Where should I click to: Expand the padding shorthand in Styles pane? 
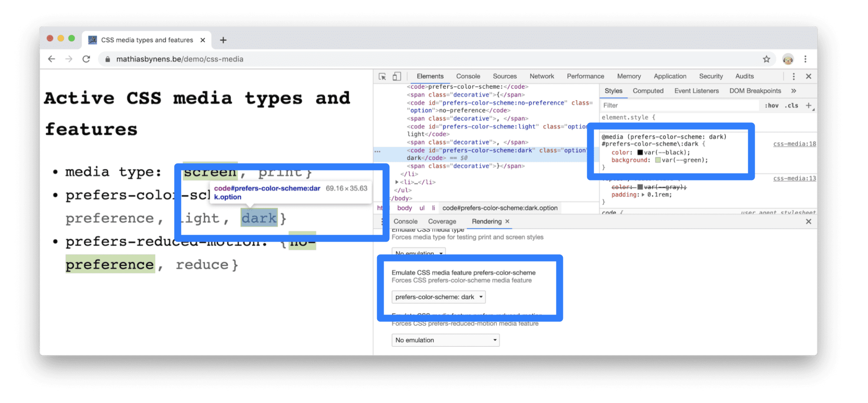[643, 194]
